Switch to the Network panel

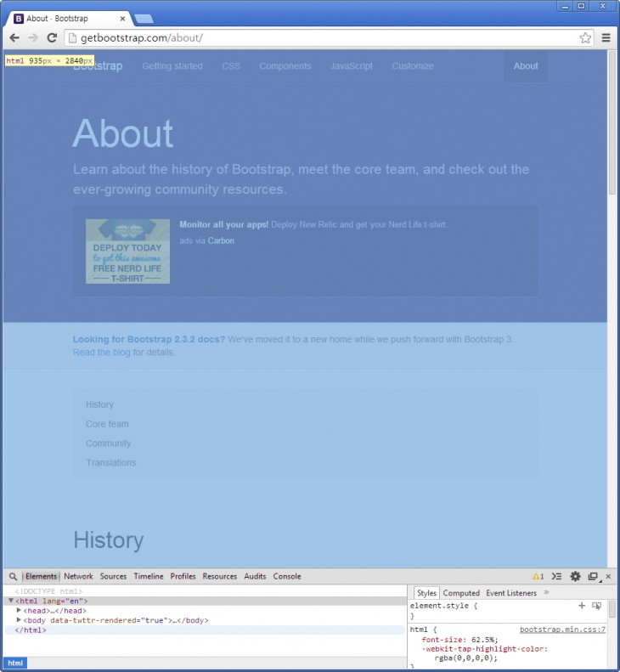pos(78,577)
